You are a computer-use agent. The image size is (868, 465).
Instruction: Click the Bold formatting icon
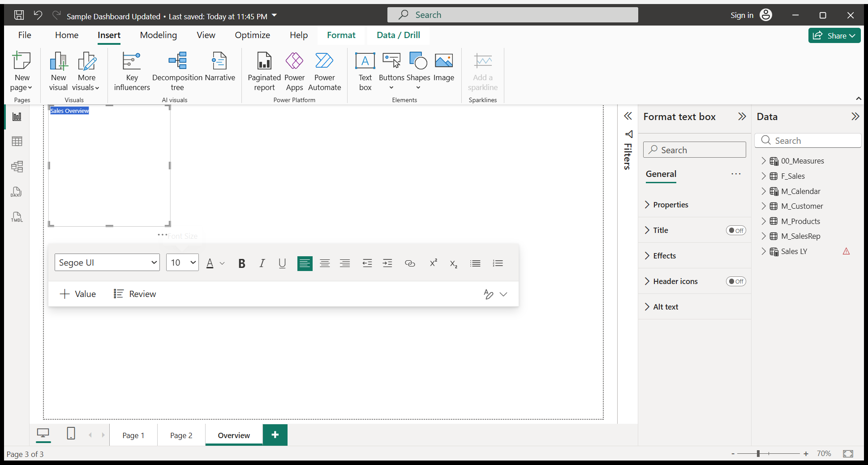pyautogui.click(x=242, y=263)
